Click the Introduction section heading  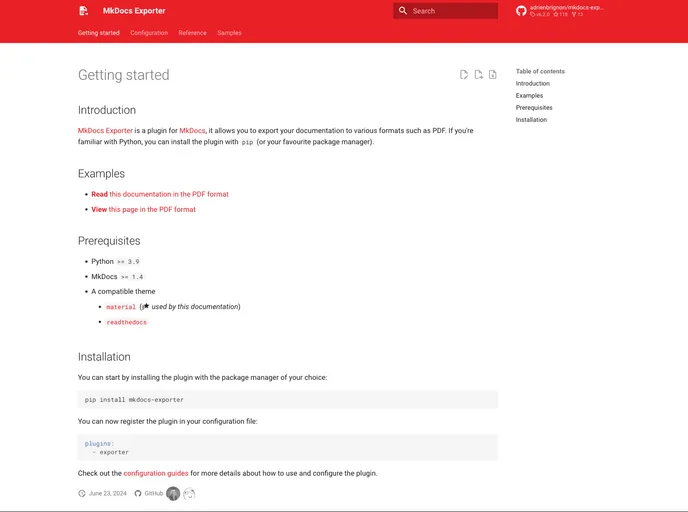click(107, 110)
